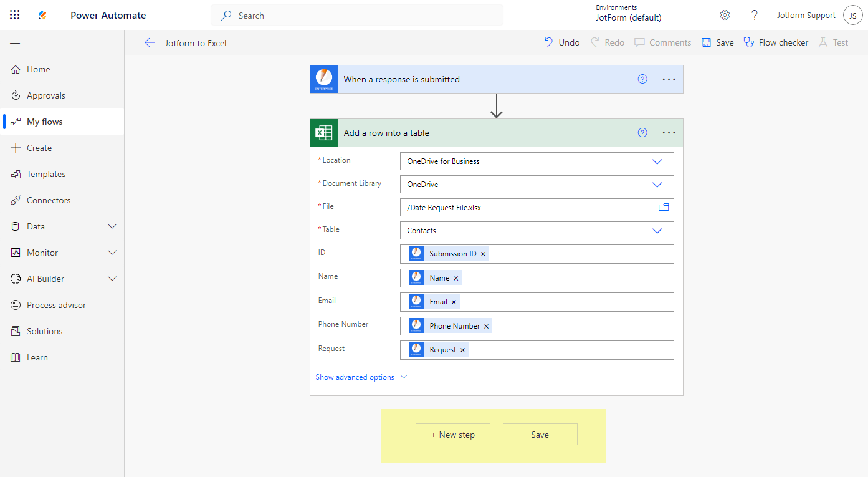The width and height of the screenshot is (868, 477).
Task: Go to Templates in sidebar
Action: 46,174
